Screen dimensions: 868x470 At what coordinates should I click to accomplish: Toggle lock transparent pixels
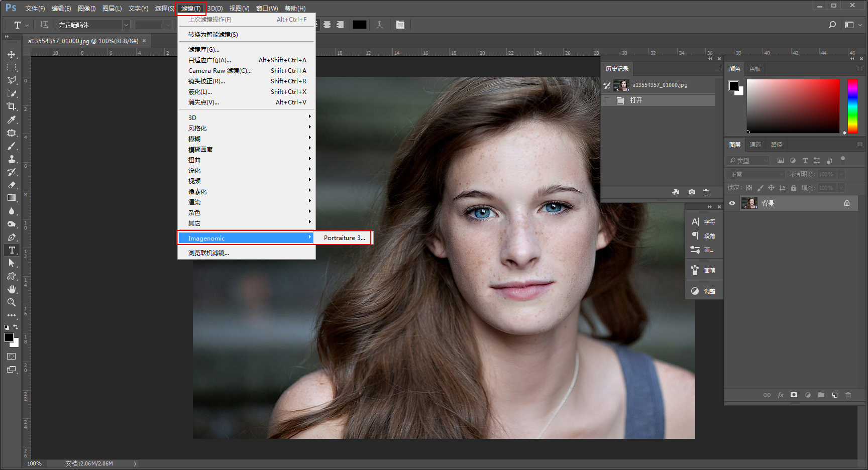[x=749, y=188]
